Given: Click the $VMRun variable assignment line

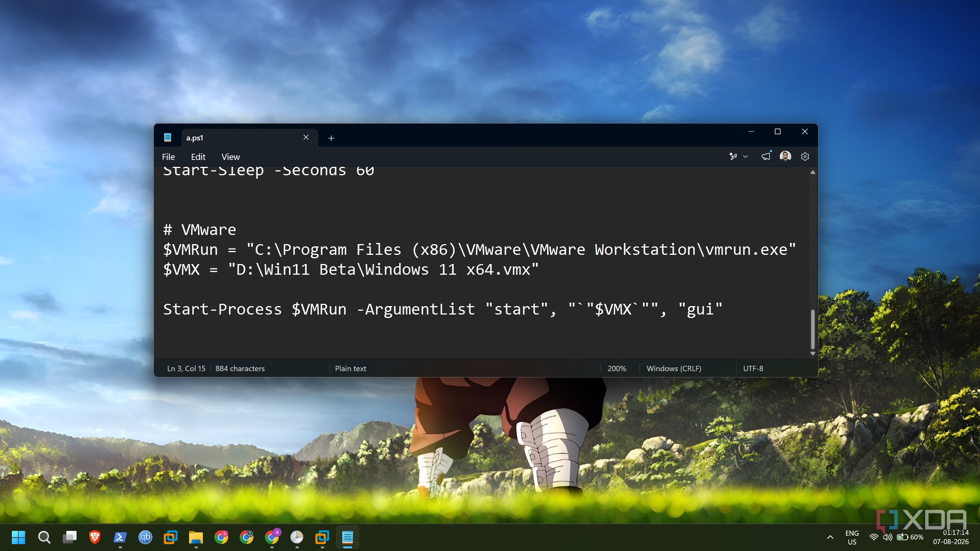Looking at the screenshot, I should pyautogui.click(x=480, y=249).
